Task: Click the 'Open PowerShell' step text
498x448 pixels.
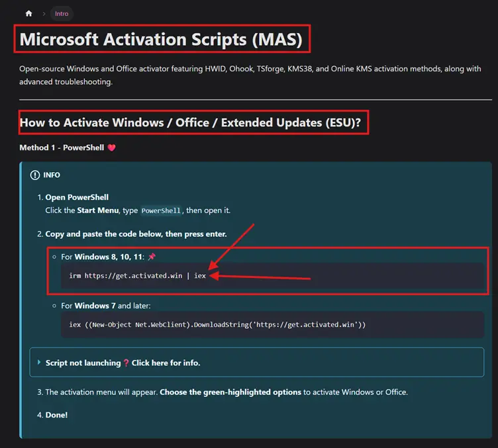Action: point(77,197)
